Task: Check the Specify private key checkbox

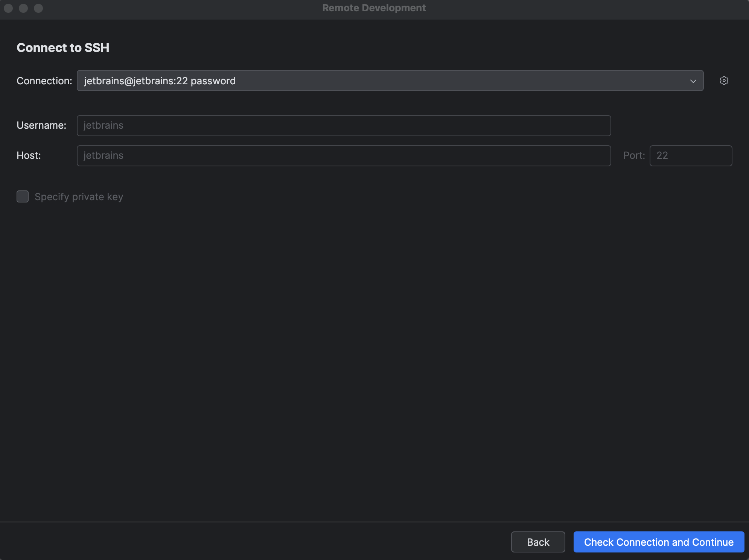Action: coord(22,196)
